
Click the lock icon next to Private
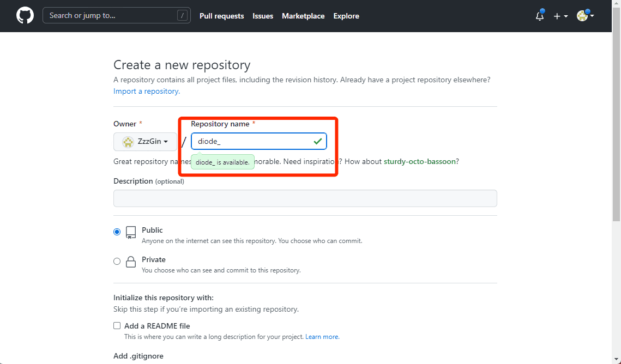[x=131, y=262]
